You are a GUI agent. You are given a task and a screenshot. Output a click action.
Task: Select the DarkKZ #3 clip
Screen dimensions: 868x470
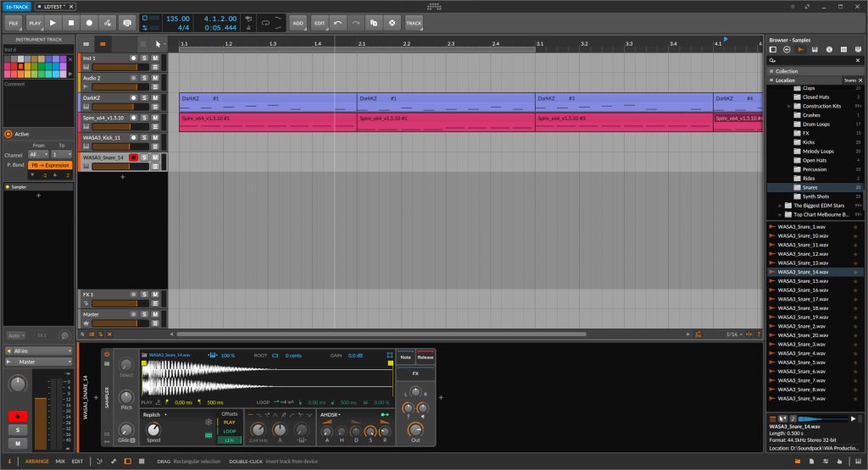click(x=624, y=102)
